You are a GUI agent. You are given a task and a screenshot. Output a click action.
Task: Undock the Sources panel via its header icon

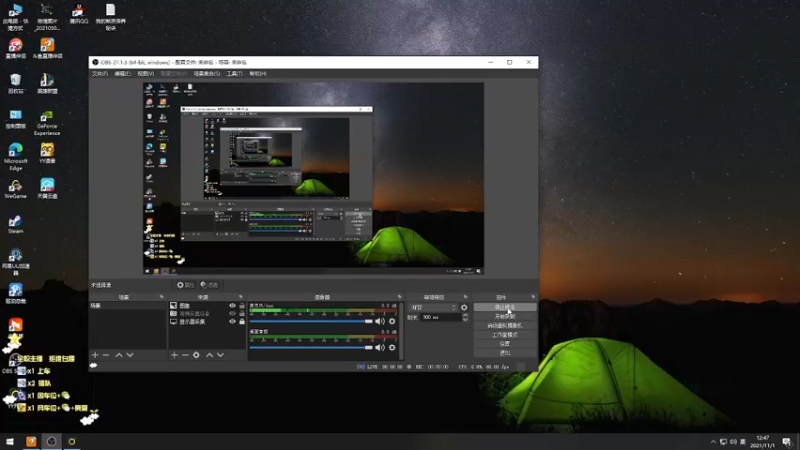tap(241, 297)
